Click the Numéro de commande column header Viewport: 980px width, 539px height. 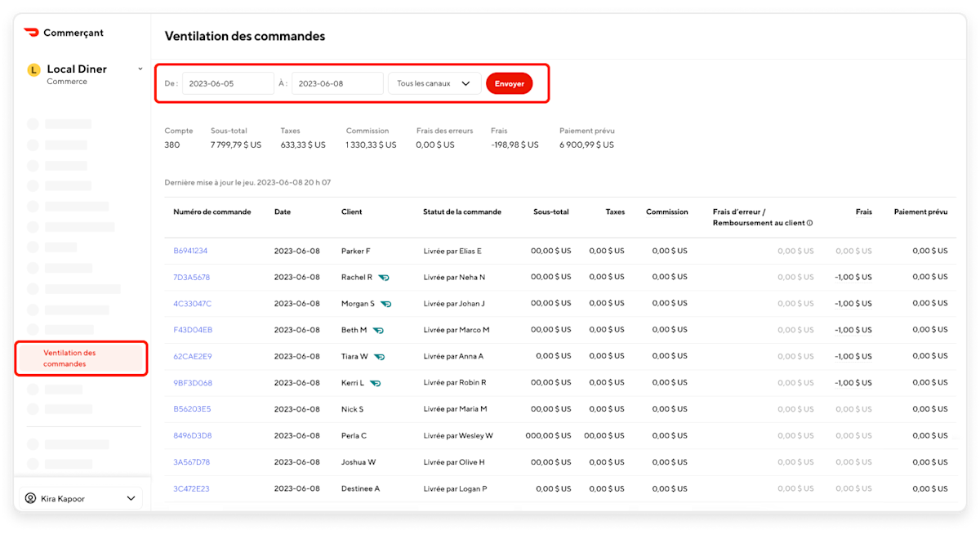pos(212,212)
